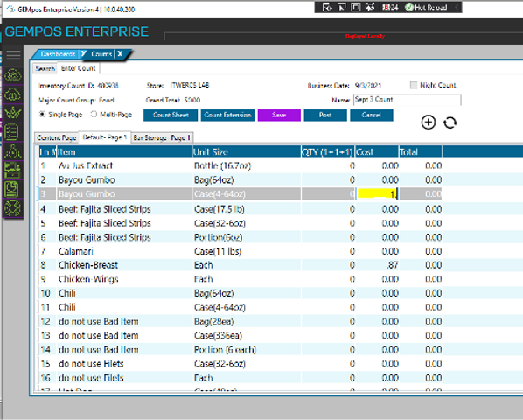This screenshot has width=523, height=420.
Task: Click the cloud dollar sidebar icon
Action: pos(12,94)
